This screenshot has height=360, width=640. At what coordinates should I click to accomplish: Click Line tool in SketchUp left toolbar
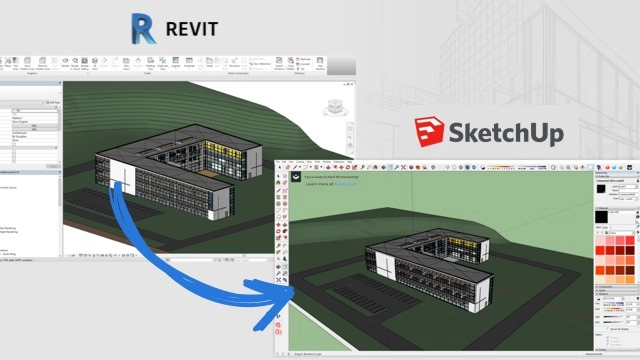pyautogui.click(x=279, y=190)
